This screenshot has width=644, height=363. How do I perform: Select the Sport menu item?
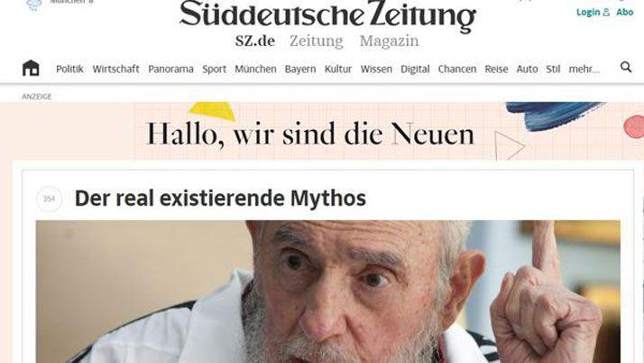214,70
